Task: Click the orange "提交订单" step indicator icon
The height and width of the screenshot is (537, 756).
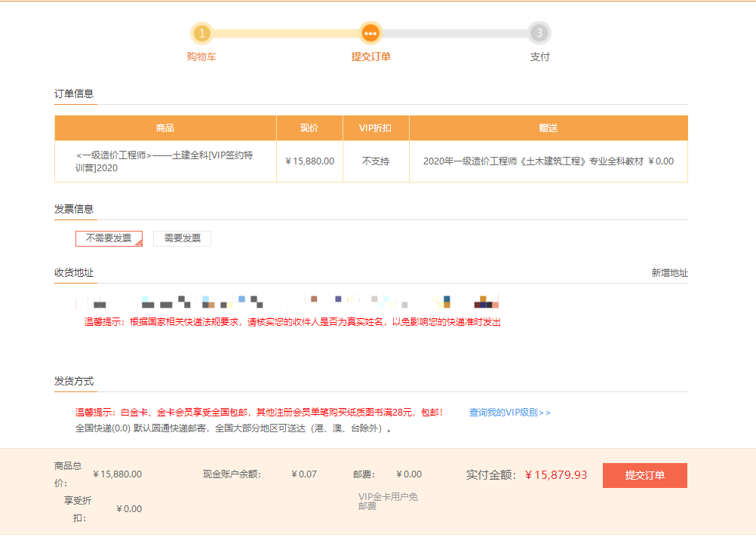Action: tap(370, 34)
